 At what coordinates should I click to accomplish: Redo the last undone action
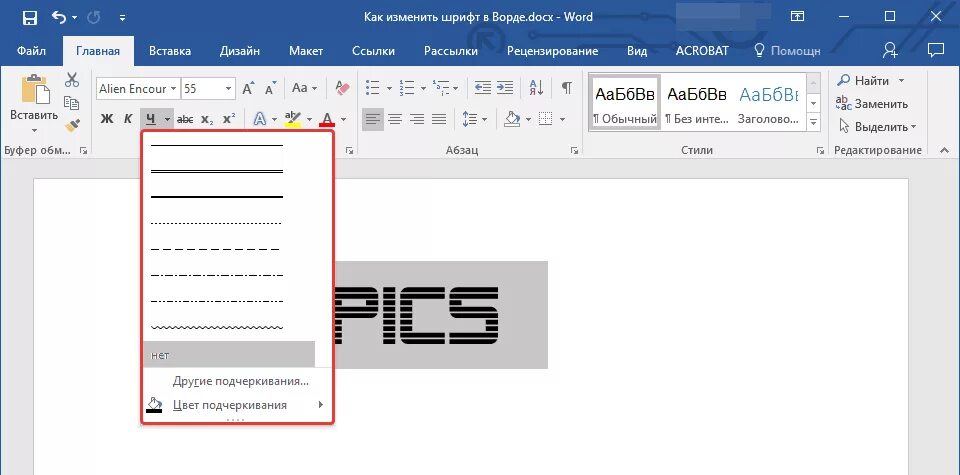pos(94,18)
